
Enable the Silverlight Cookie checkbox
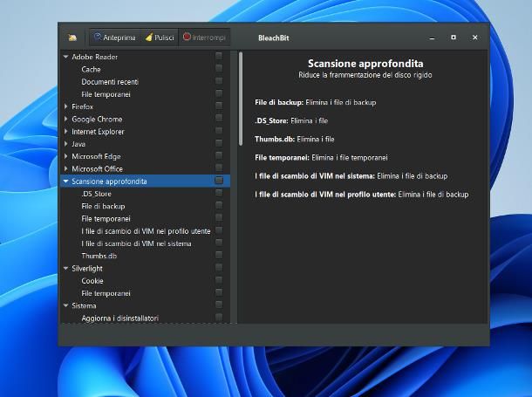click(219, 280)
